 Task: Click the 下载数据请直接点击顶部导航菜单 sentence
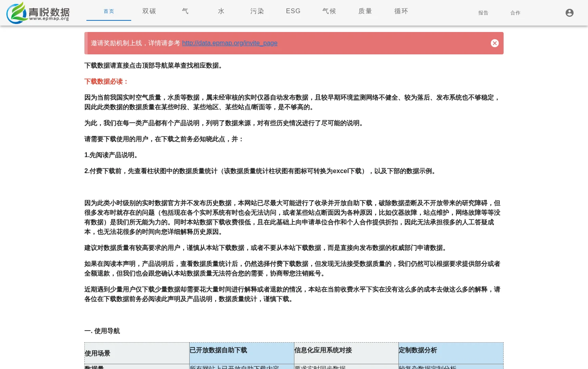154,66
